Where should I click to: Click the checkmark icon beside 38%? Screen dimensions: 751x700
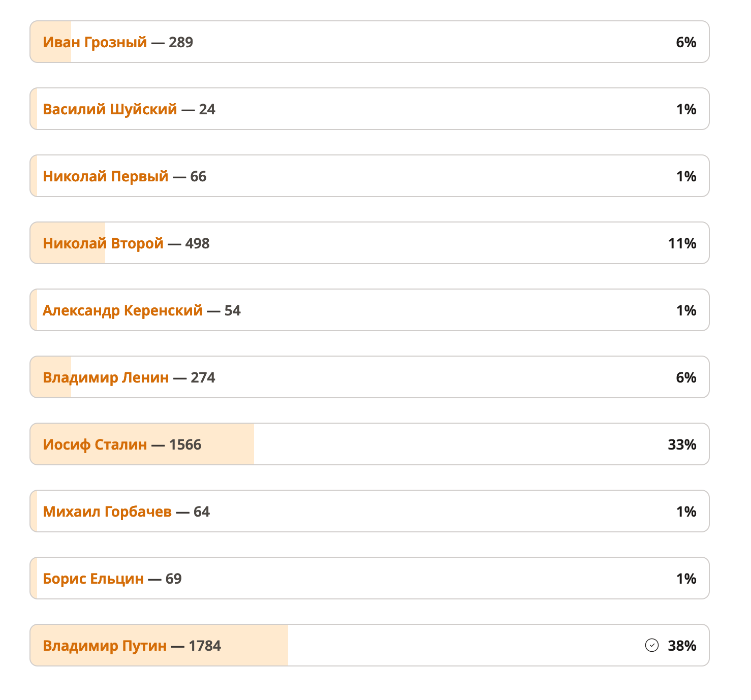pyautogui.click(x=651, y=645)
